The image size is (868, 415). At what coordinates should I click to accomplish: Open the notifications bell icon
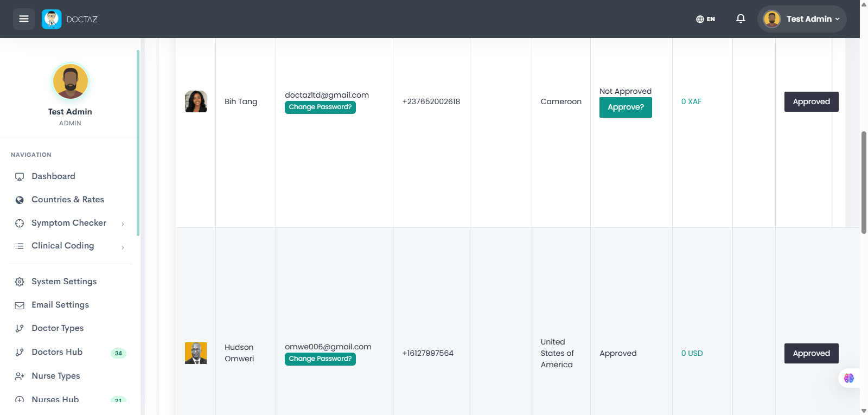(x=741, y=19)
